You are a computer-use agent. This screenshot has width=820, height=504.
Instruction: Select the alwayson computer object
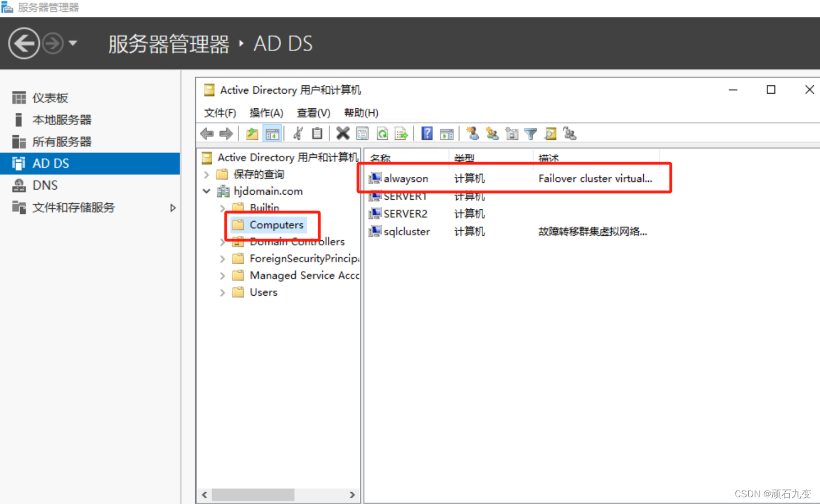tap(406, 178)
